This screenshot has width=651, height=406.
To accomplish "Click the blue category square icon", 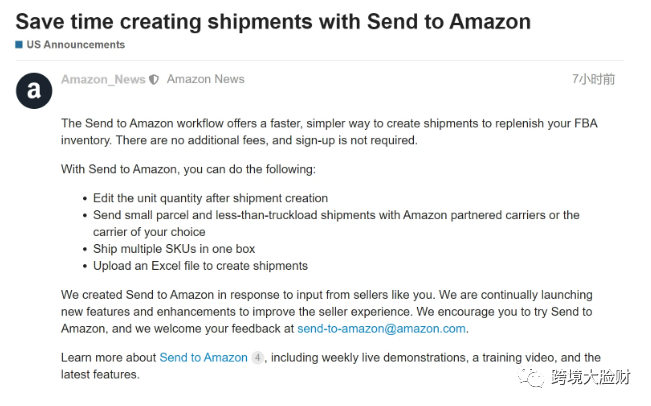I will tap(19, 44).
